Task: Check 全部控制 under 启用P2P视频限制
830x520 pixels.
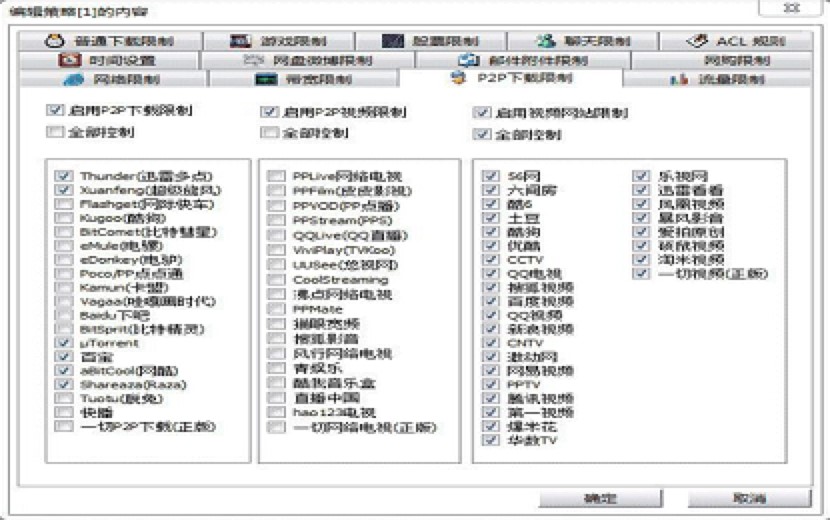Action: (x=269, y=133)
